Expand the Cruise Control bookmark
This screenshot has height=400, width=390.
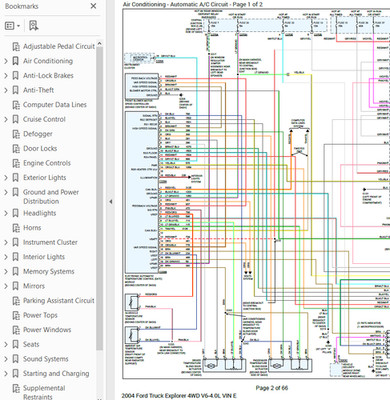click(6, 119)
